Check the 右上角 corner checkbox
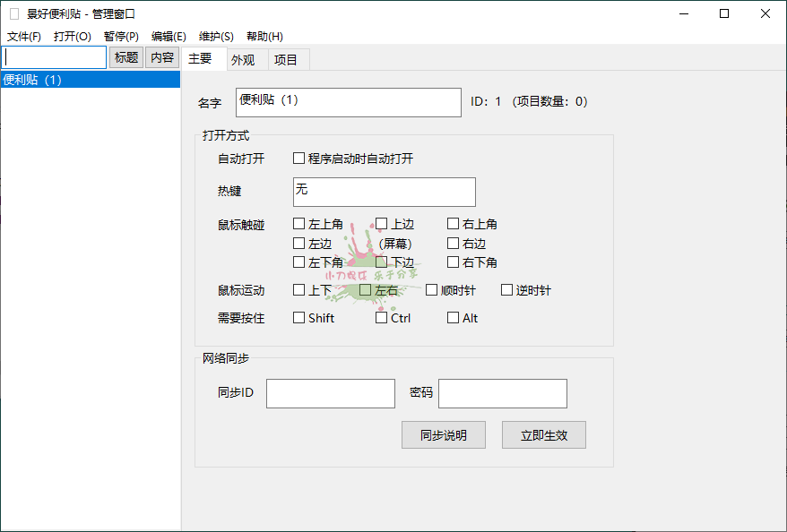787x532 pixels. [x=454, y=223]
